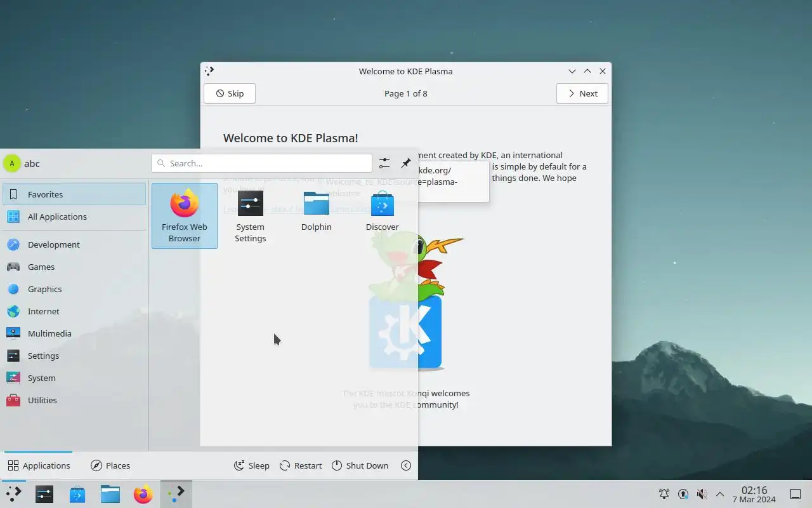Click the Welcome window's title bar menu icon
Image resolution: width=812 pixels, height=508 pixels.
click(x=210, y=71)
